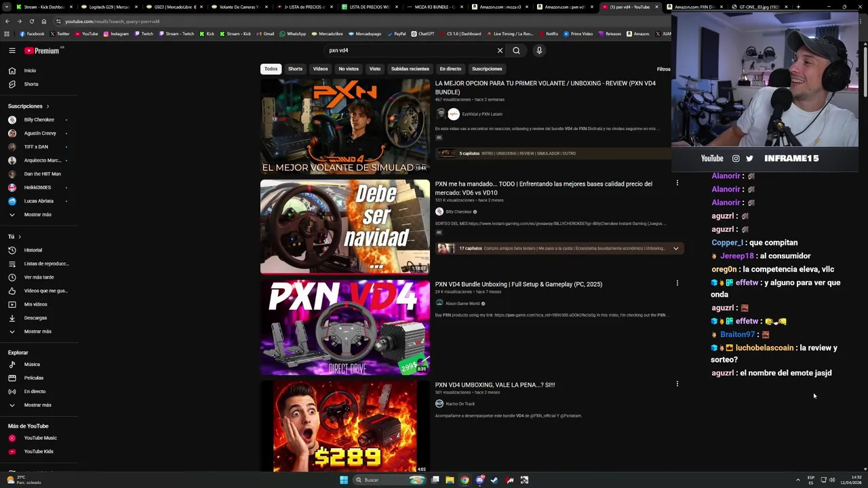Open Descargas in sidebar
868x488 pixels.
coord(35,318)
